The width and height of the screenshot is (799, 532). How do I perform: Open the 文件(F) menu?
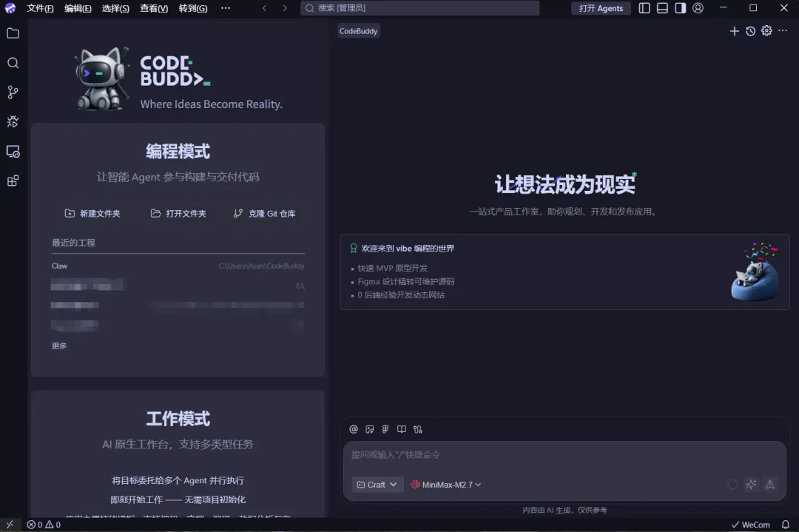coord(40,8)
